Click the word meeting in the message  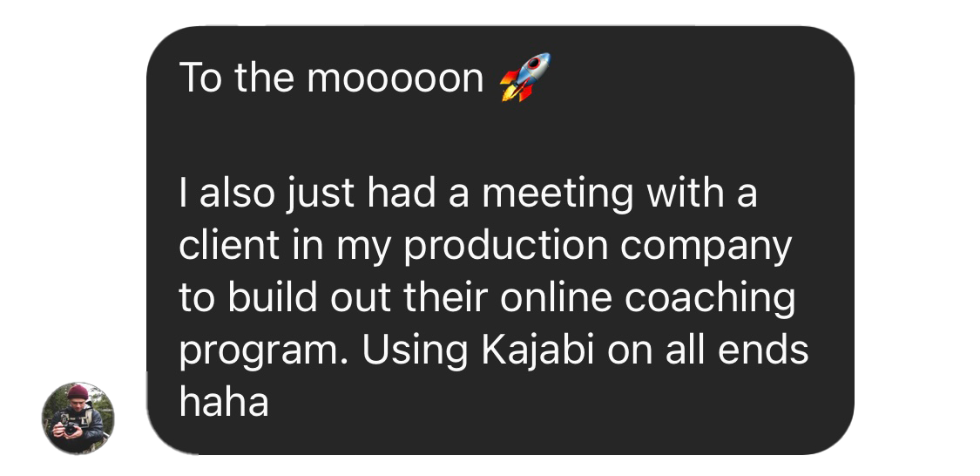pos(558,194)
